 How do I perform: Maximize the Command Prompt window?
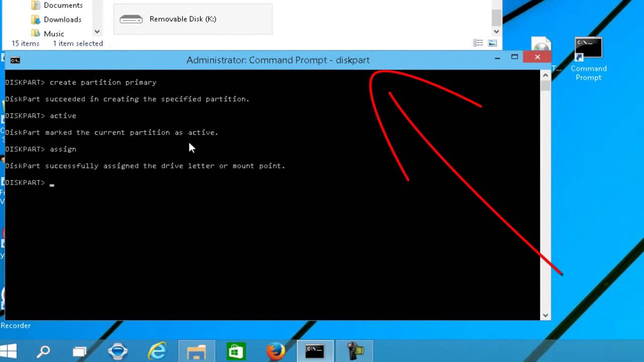(x=515, y=57)
